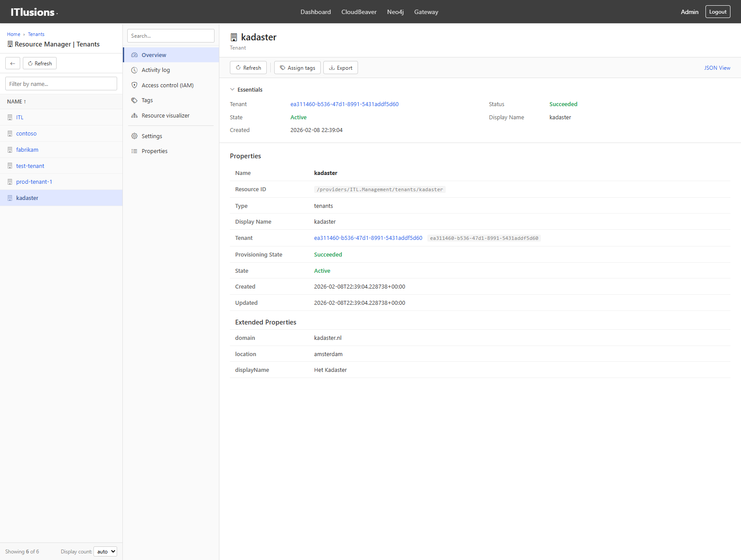The image size is (741, 560).
Task: Click the Tags label icon in sidebar
Action: click(134, 100)
